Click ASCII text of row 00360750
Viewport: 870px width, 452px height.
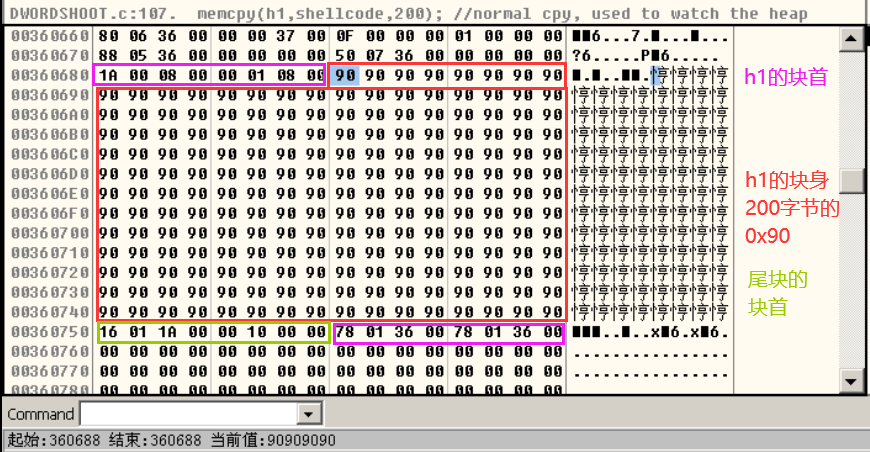point(650,332)
